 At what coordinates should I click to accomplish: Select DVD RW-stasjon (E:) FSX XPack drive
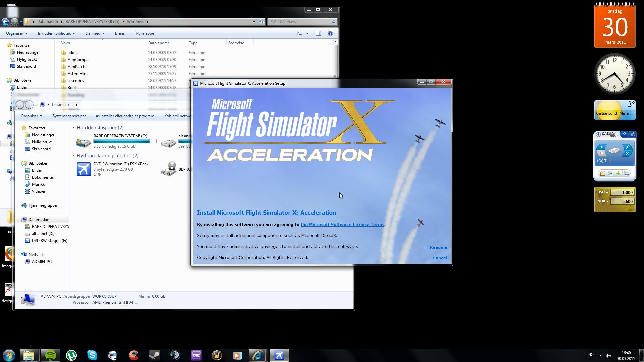click(x=113, y=169)
